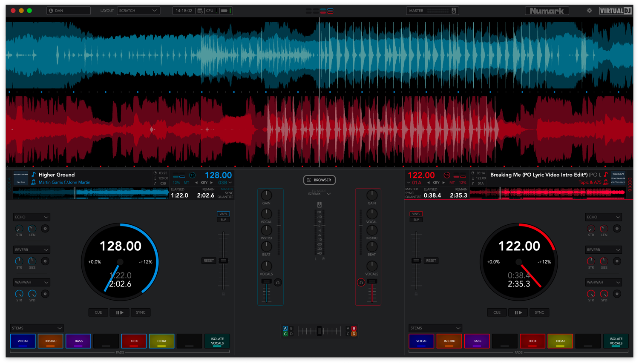Open the STEMS dropdown on deck B
The height and width of the screenshot is (364, 639).
[435, 328]
